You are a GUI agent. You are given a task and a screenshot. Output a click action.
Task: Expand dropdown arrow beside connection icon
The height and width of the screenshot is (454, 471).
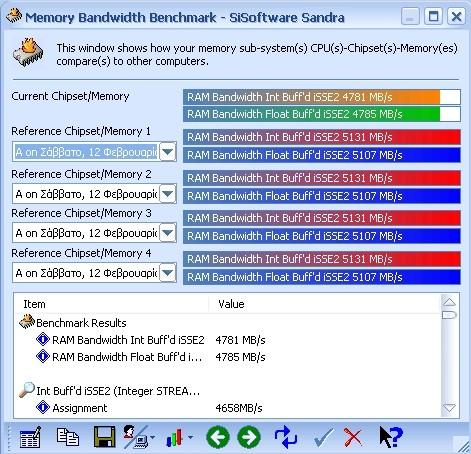[152, 437]
